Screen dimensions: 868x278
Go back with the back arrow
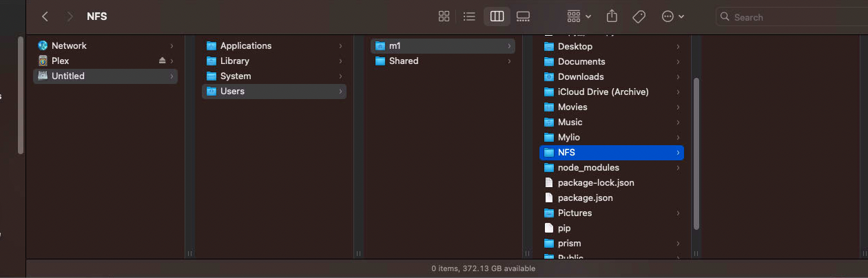point(45,17)
